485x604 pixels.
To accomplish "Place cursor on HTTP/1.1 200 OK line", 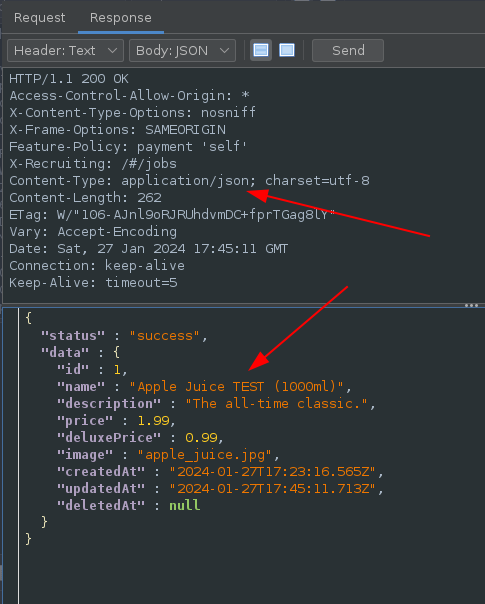I will pos(69,79).
